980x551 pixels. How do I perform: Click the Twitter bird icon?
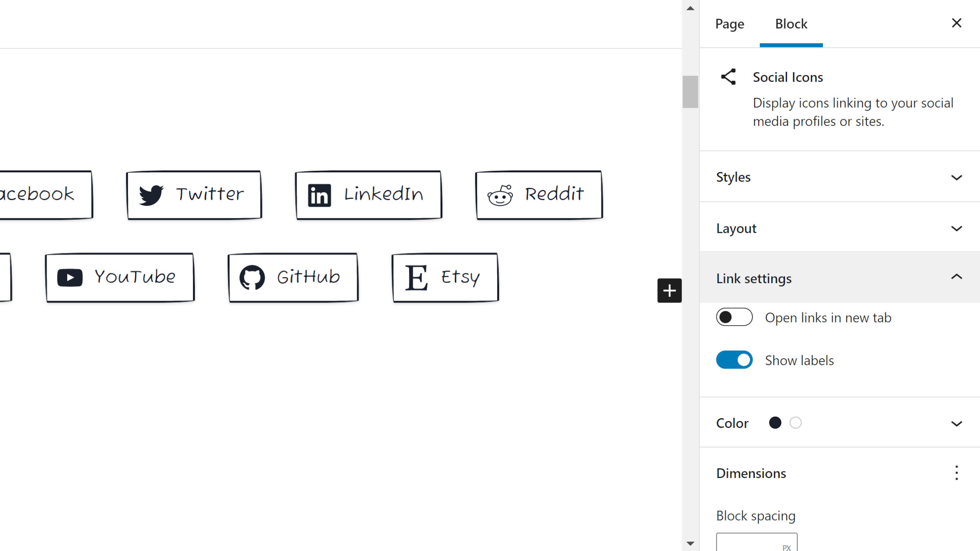(151, 195)
